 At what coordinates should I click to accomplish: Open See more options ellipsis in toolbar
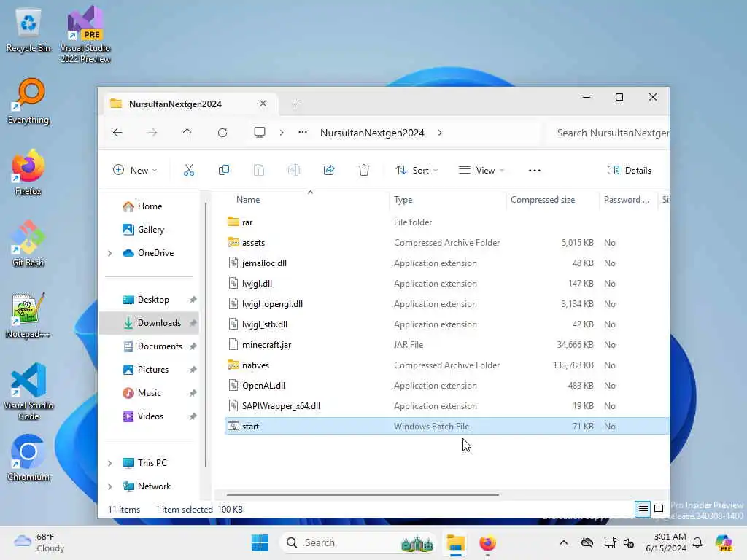pyautogui.click(x=535, y=171)
